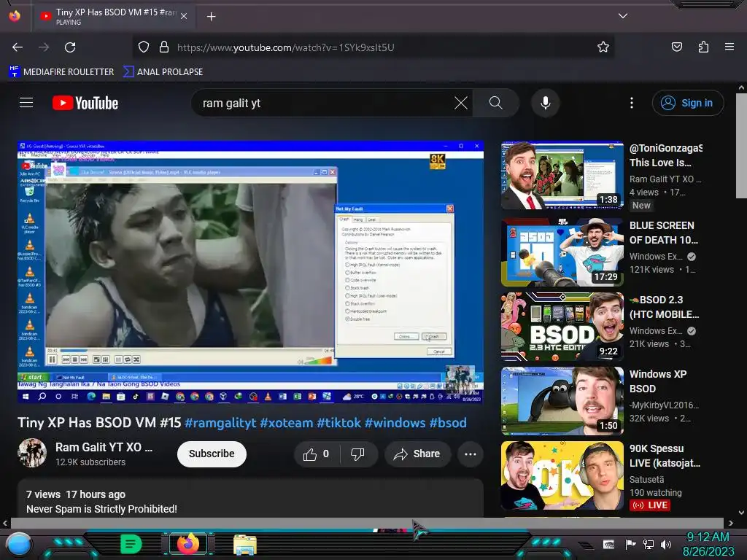Go back with the browser back arrow
The width and height of the screenshot is (747, 560).
(18, 47)
